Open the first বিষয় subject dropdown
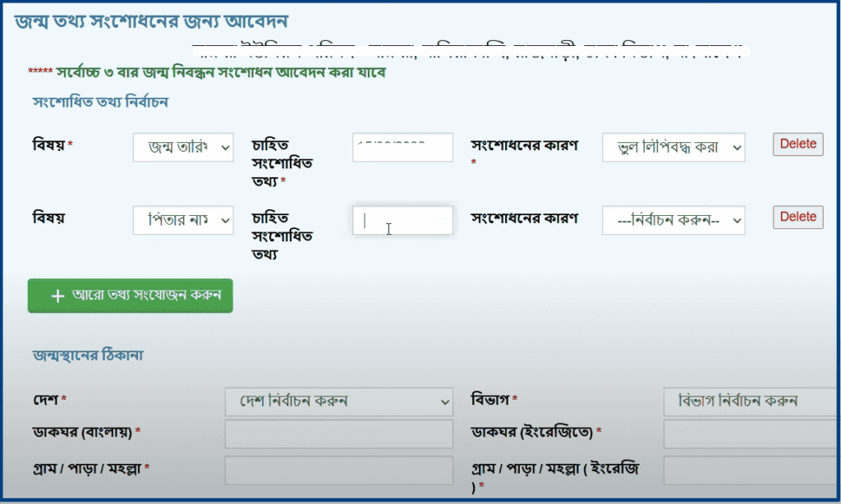This screenshot has height=504, width=841. coord(182,147)
